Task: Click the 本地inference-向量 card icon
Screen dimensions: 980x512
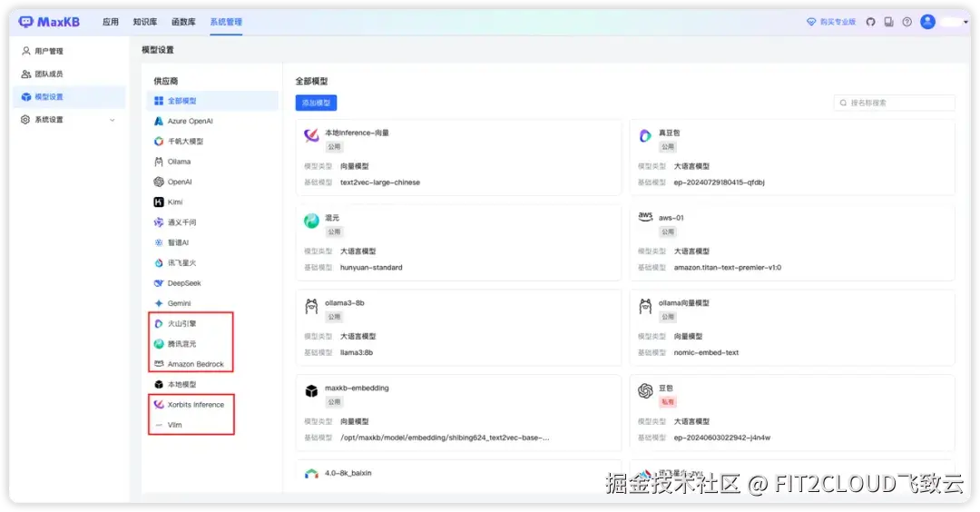Action: click(311, 135)
